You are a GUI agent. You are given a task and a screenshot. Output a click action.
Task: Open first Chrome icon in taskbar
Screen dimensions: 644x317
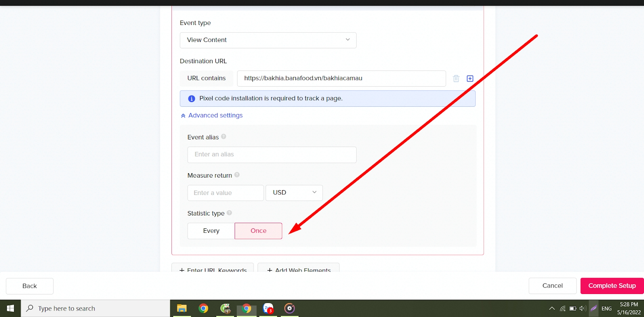pos(203,309)
